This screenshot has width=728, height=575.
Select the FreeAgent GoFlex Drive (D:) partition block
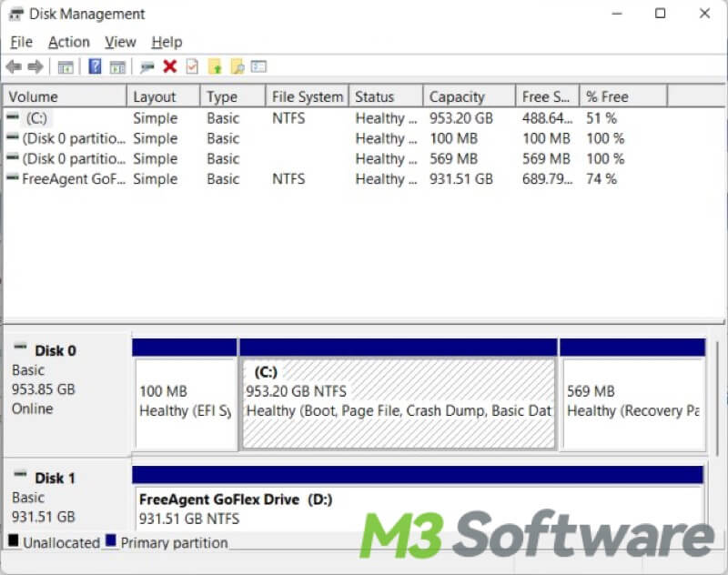point(418,499)
